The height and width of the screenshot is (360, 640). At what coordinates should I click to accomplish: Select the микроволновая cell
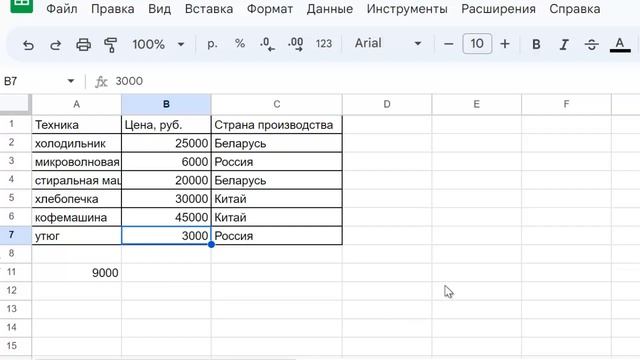76,162
